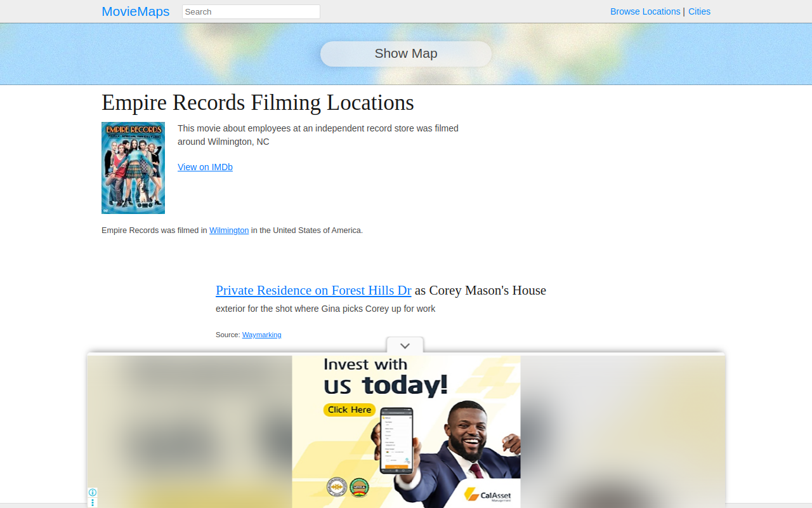
Task: Click the CalAsset logo in the ad
Action: point(488,494)
